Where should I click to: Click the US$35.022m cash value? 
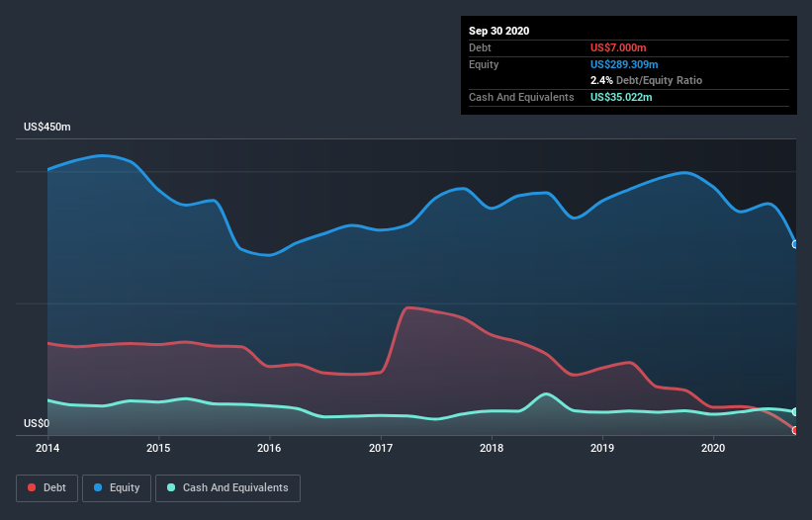[x=621, y=97]
